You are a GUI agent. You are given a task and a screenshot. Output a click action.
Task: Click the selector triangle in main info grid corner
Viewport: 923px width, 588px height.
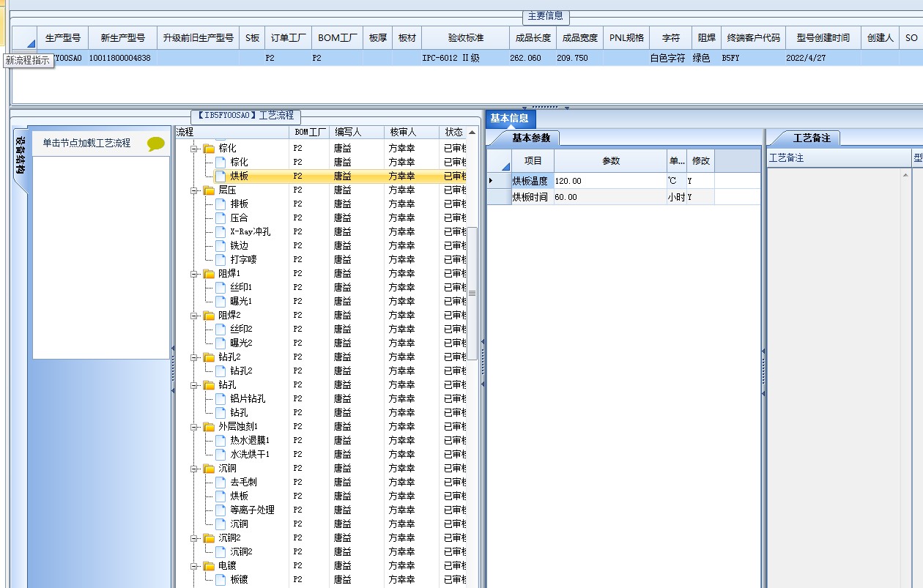pyautogui.click(x=31, y=44)
